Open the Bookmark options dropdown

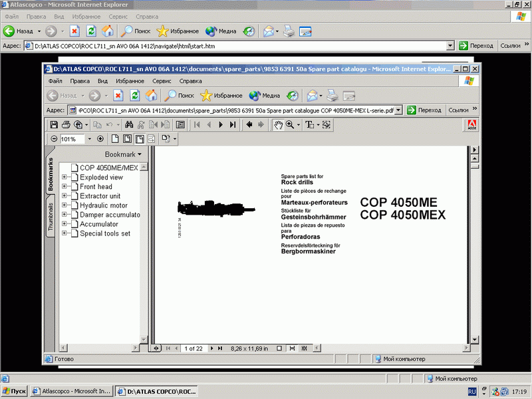click(123, 154)
